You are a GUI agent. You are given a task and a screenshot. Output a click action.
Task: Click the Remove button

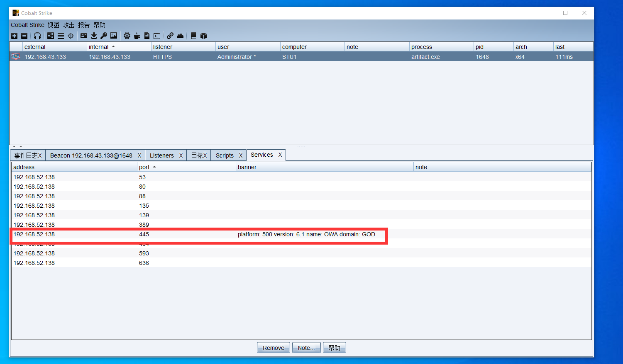274,348
